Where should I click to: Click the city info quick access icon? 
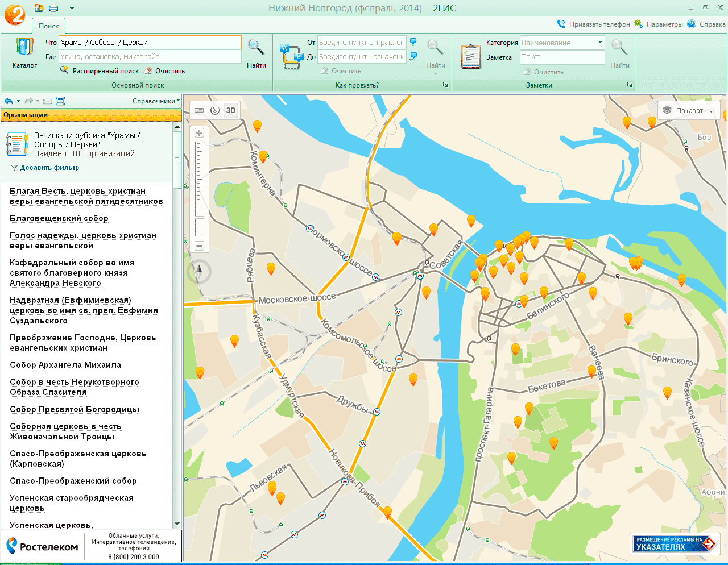click(39, 8)
